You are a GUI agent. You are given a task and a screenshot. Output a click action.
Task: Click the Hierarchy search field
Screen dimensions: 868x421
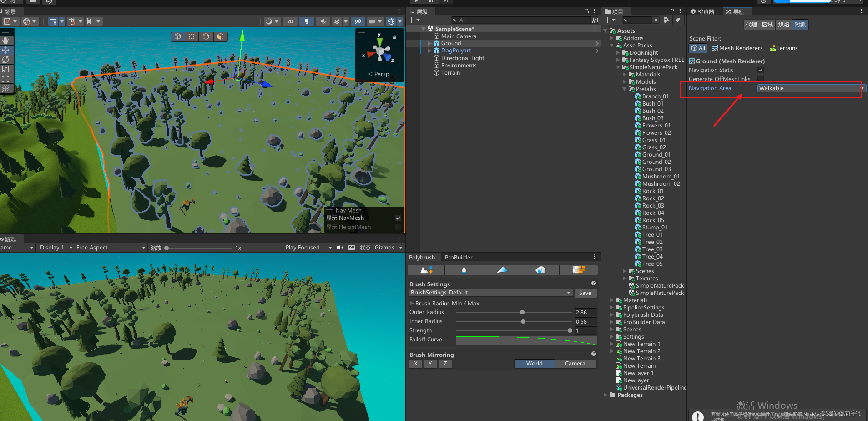(521, 20)
